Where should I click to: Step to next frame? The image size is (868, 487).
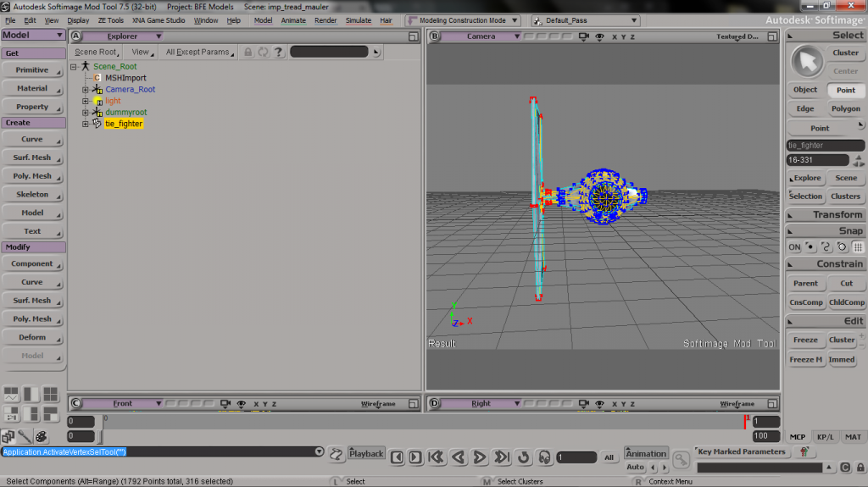[415, 457]
